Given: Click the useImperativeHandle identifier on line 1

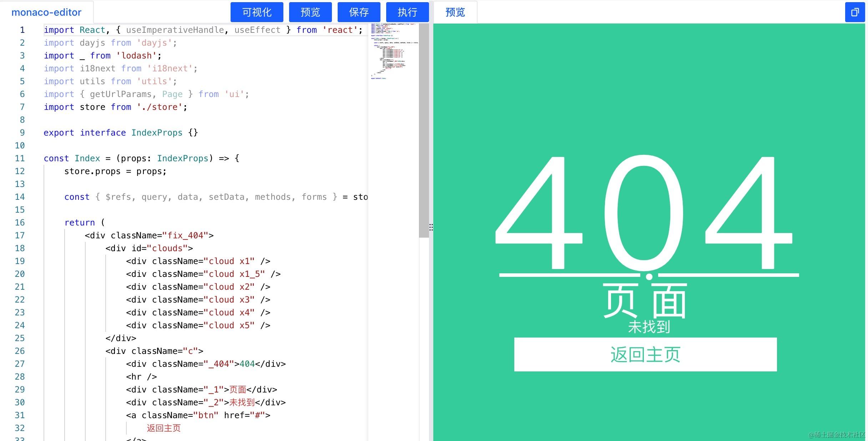Looking at the screenshot, I should [x=175, y=30].
